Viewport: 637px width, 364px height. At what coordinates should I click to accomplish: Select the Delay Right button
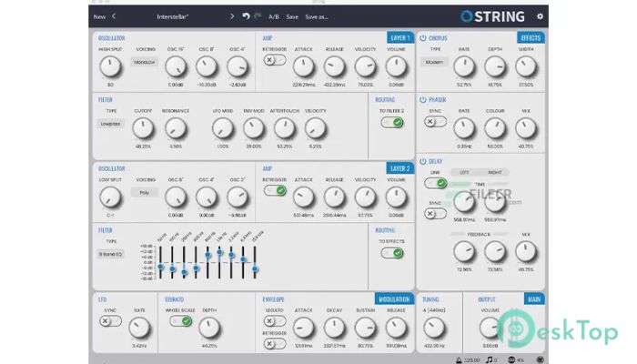[495, 172]
